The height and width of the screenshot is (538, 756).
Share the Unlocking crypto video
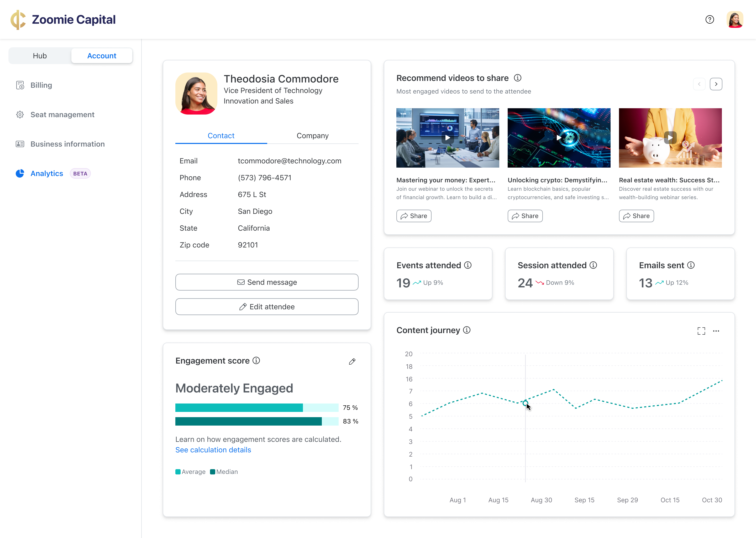point(525,216)
